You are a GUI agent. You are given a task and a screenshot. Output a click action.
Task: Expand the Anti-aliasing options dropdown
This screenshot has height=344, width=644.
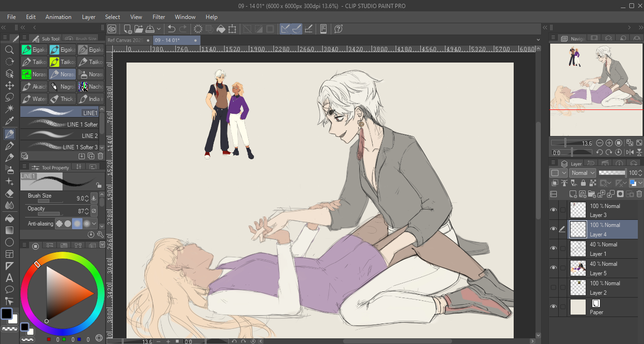coord(94,224)
